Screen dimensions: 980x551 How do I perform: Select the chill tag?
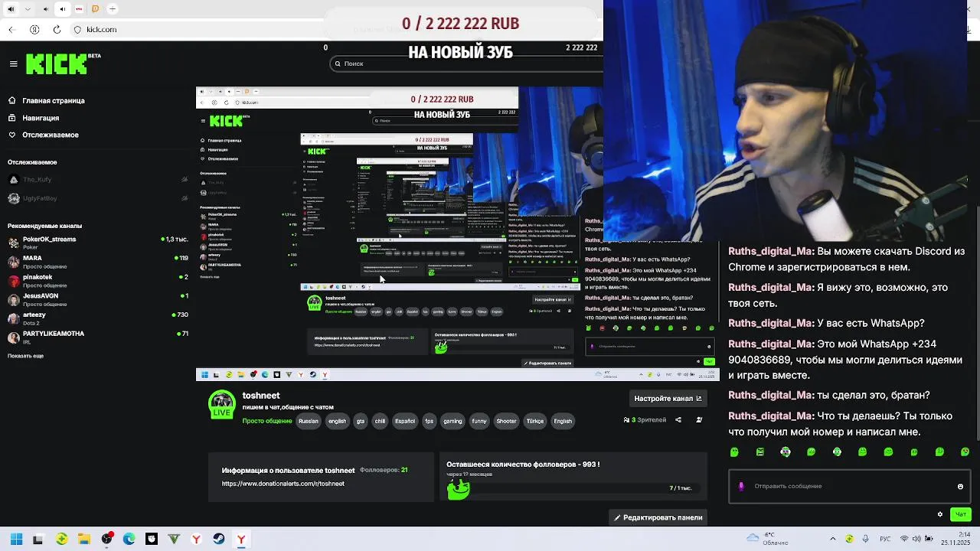tap(380, 421)
